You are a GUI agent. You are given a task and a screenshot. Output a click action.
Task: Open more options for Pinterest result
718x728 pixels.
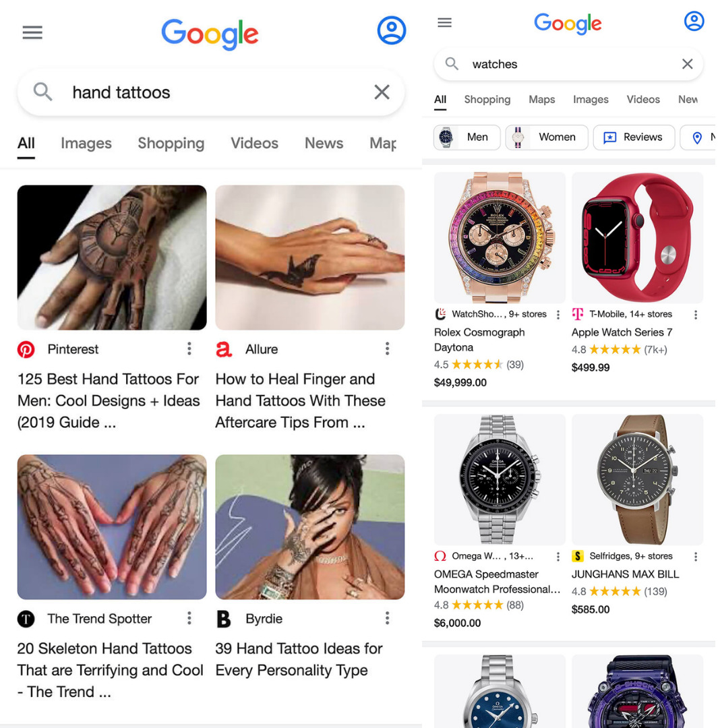[189, 348]
